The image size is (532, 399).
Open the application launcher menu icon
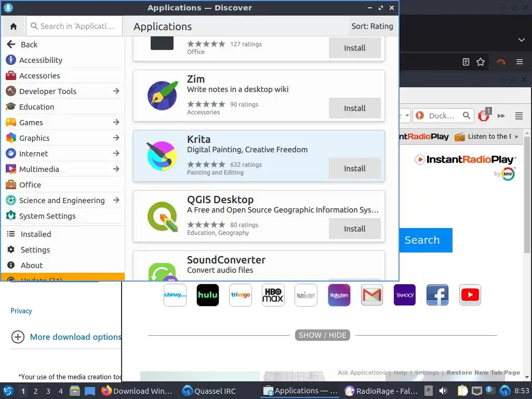[8, 391]
